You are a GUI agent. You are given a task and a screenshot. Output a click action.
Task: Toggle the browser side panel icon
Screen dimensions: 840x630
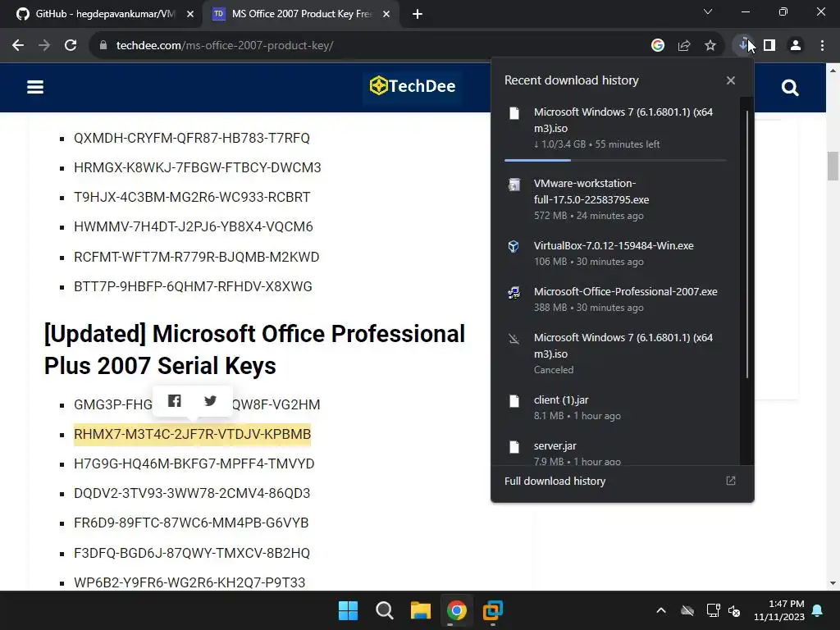769,46
